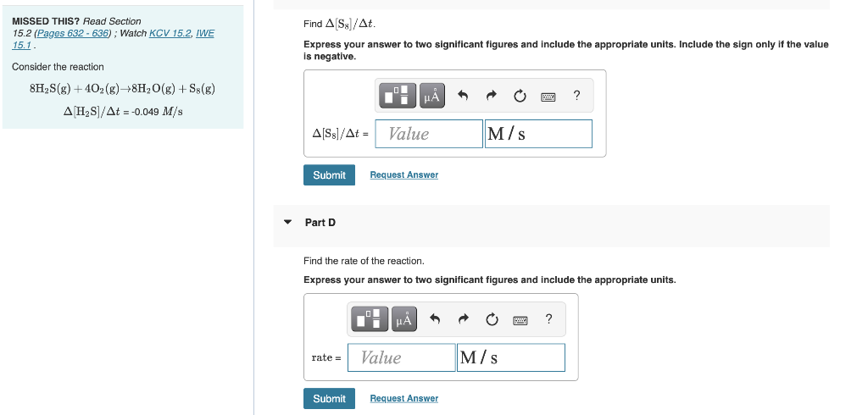Viewport: 868px width, 415px height.
Task: Redo edit in Part D toolbar
Action: [463, 319]
